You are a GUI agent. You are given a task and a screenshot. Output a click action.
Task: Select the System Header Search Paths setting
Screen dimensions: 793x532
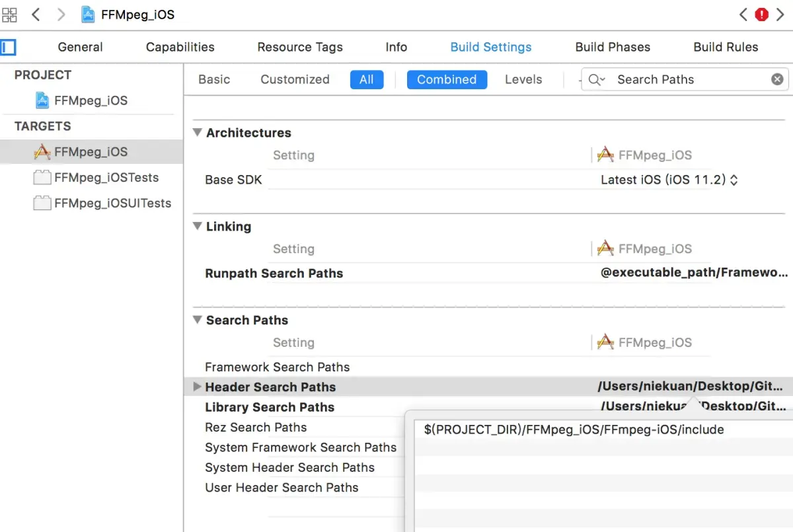click(x=289, y=468)
